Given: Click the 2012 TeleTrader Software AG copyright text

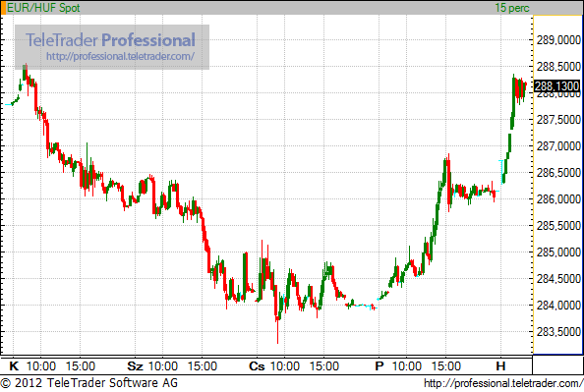Looking at the screenshot, I should (x=89, y=383).
